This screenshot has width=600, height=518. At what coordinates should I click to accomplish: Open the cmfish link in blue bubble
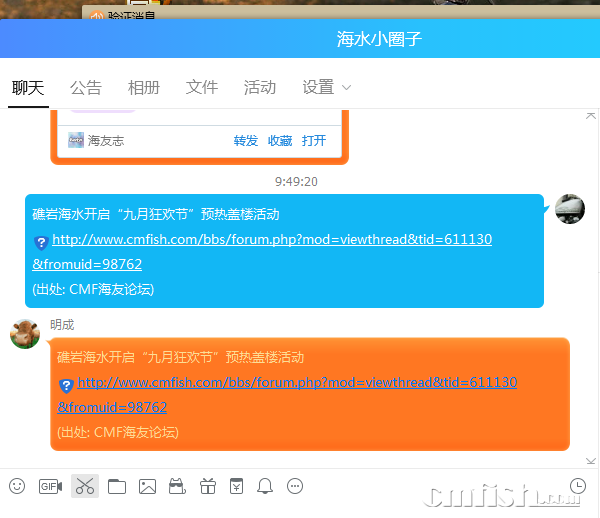pos(271,240)
